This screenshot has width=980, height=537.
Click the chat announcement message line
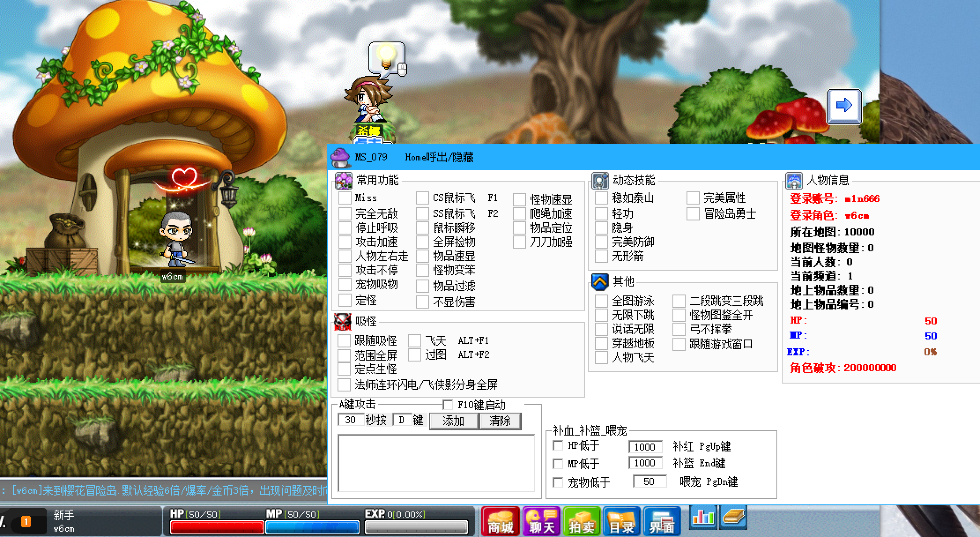[x=163, y=491]
